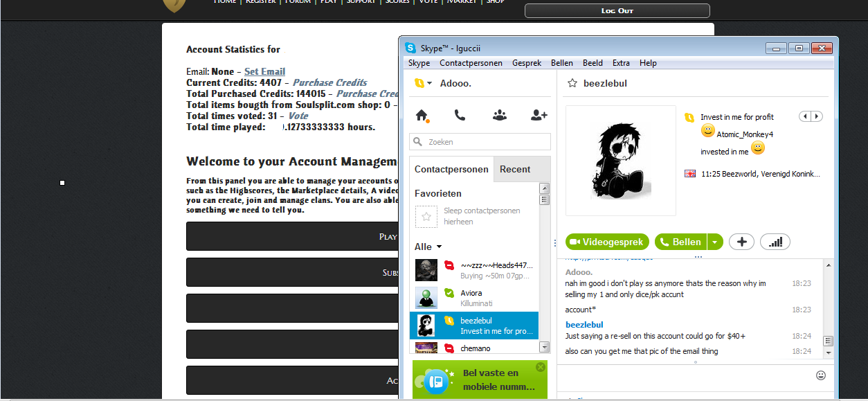Select the Aviora contact
The image size is (868, 401).
coord(473,298)
